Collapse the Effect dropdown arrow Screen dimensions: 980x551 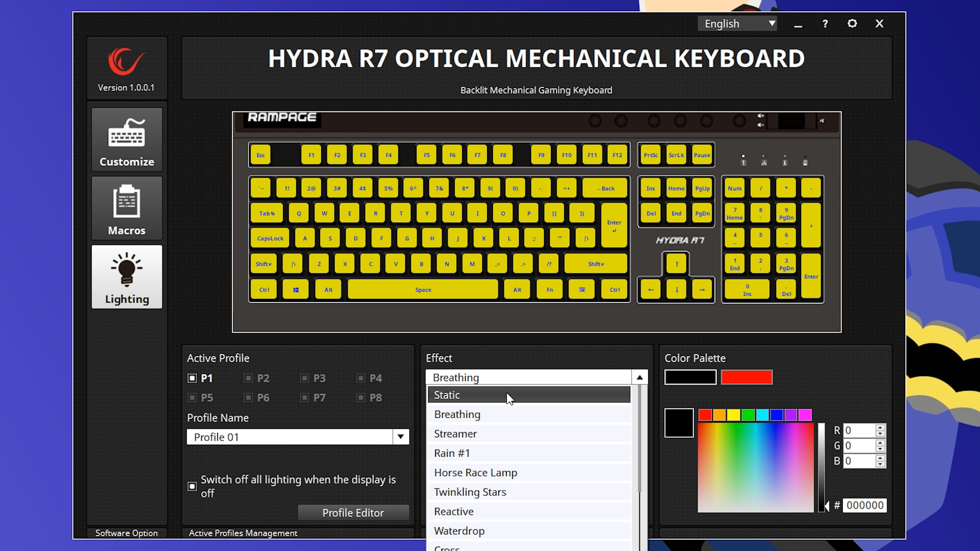pos(640,378)
